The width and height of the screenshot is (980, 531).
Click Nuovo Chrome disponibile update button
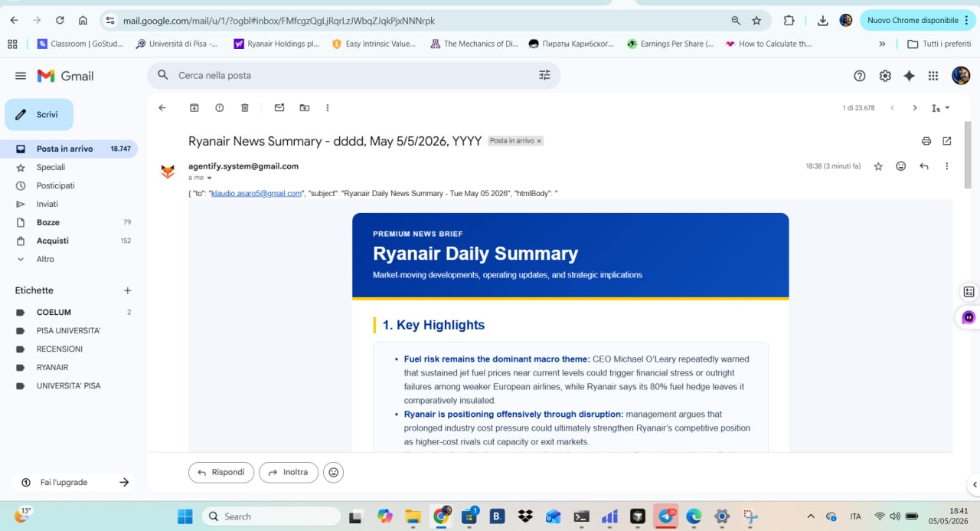(916, 21)
